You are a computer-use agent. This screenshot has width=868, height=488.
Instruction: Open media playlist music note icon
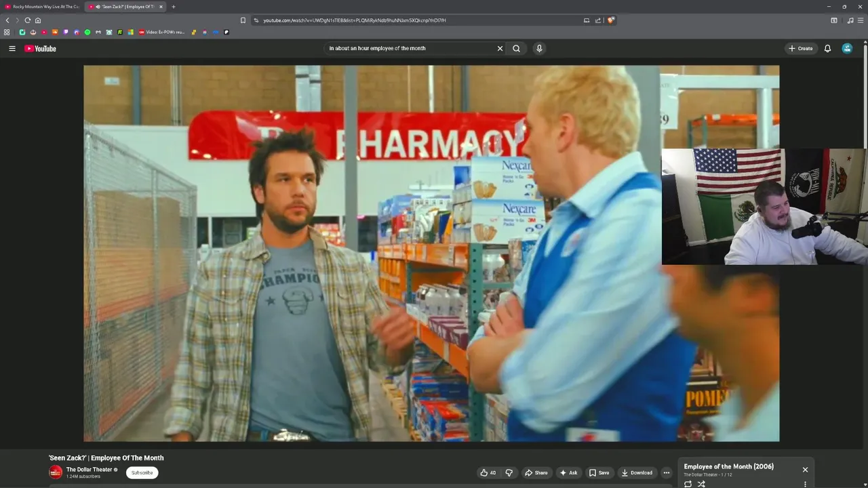click(850, 20)
